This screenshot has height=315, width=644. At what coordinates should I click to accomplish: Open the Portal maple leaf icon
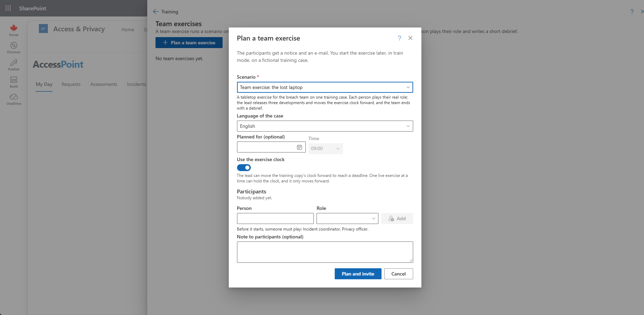[14, 30]
